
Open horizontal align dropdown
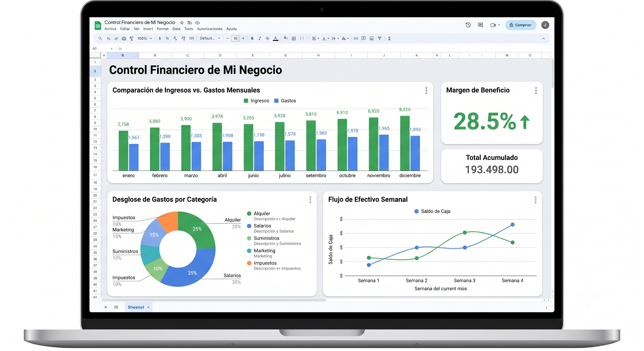click(x=316, y=38)
